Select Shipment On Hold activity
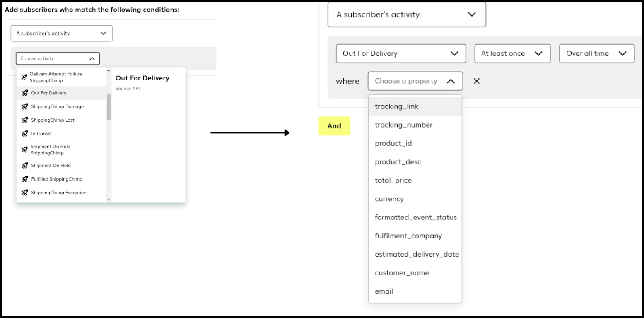The image size is (644, 318). (x=51, y=166)
